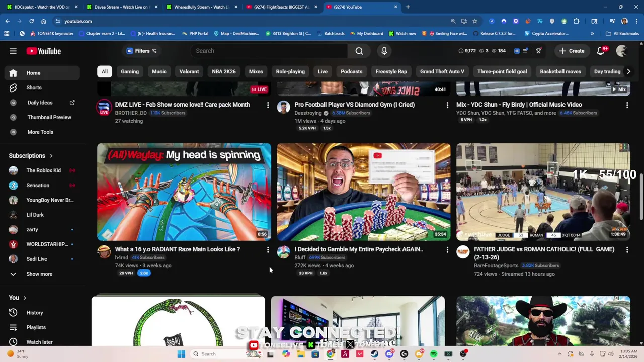Open a new browser tab
Viewport: 644px width, 362px height.
tap(408, 7)
